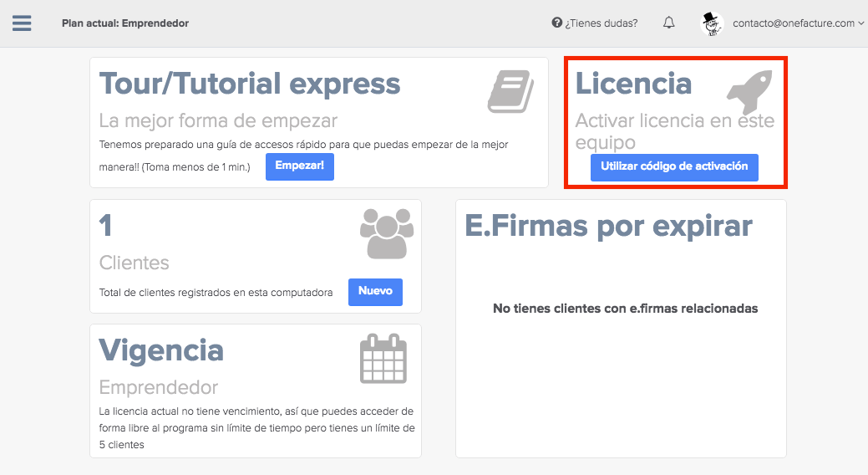
Task: Click the question mark help icon
Action: [x=557, y=23]
